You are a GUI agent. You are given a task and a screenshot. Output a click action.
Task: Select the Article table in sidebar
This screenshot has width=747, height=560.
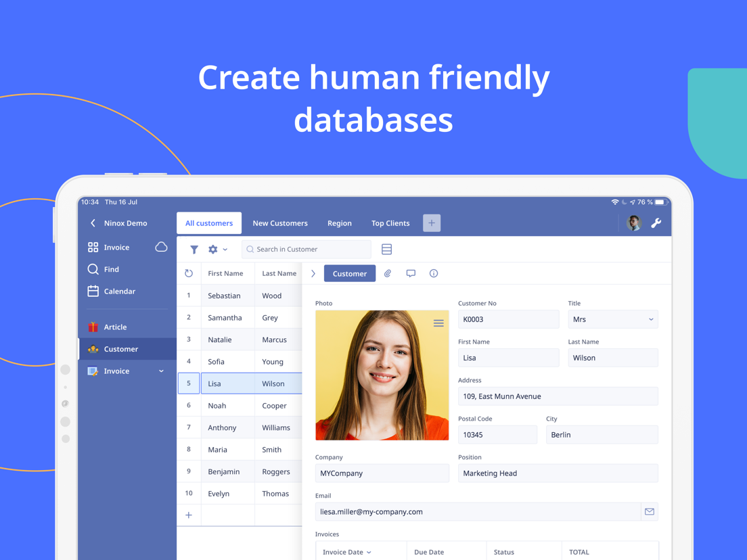pos(127,327)
